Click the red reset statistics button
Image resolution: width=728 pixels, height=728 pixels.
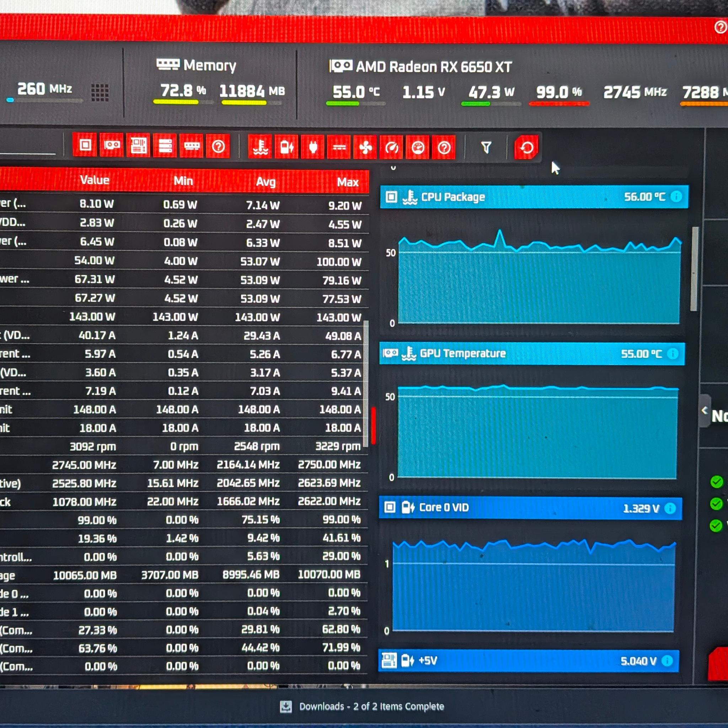click(x=526, y=147)
